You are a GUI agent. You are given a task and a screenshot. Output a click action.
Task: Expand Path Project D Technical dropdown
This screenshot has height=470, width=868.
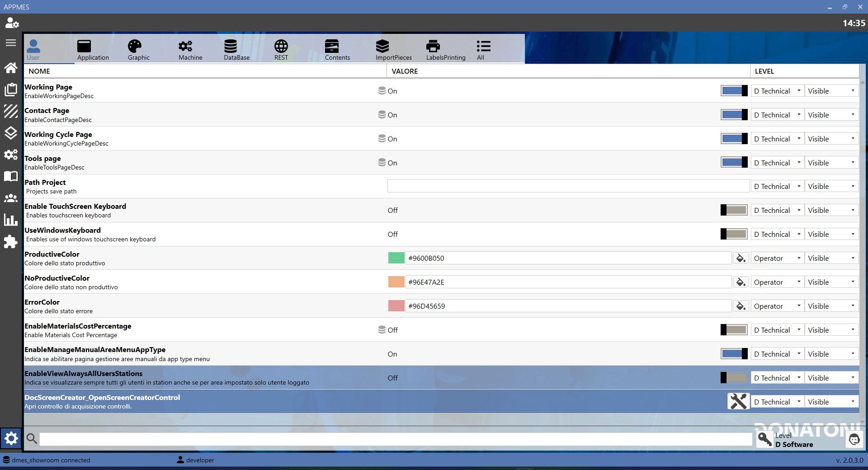coord(777,186)
